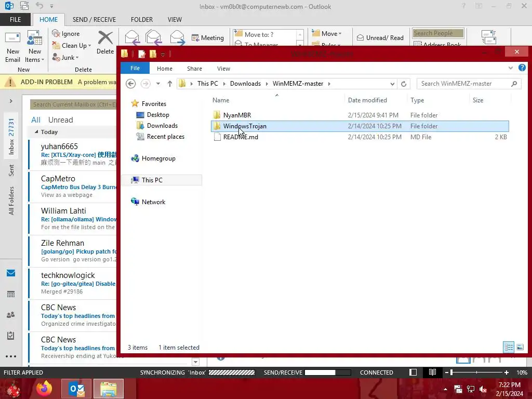Filter Outlook mail list by Unread
This screenshot has width=532, height=399.
coord(60,120)
